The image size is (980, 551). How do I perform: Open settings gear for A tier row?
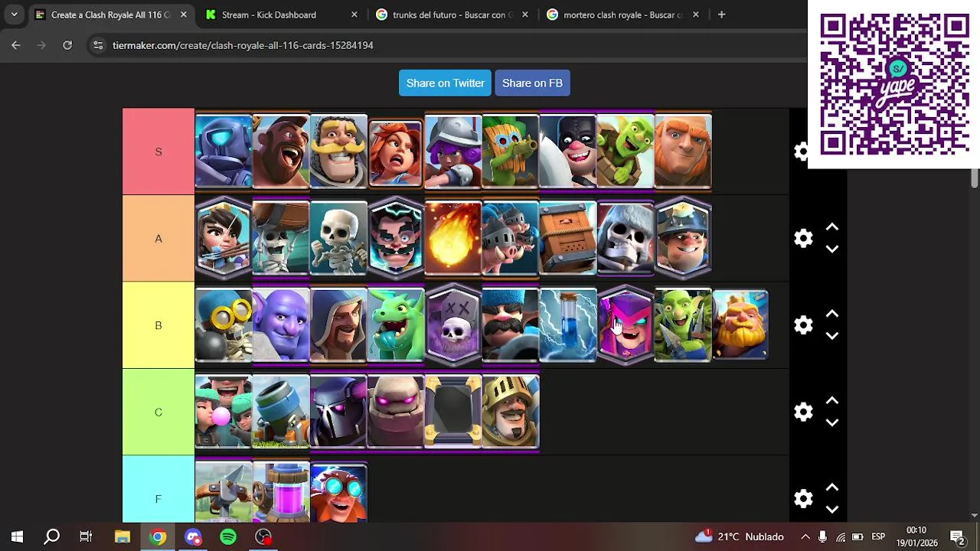803,238
